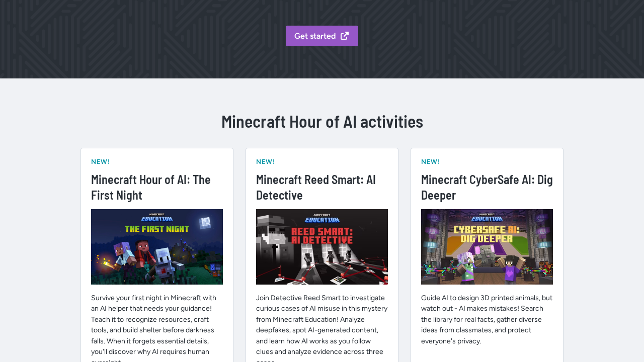Click NEW! label on Reed Smart card
This screenshot has width=644, height=362.
point(266,162)
